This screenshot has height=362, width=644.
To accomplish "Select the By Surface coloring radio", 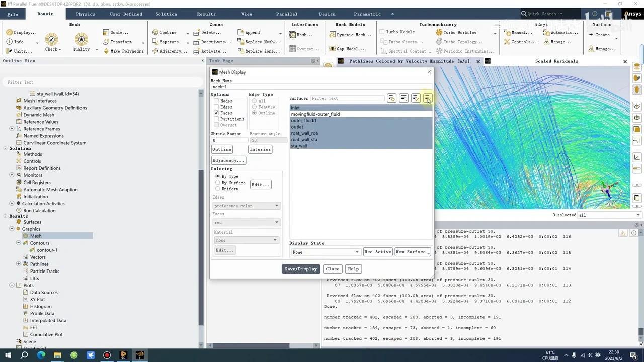I will [x=218, y=183].
